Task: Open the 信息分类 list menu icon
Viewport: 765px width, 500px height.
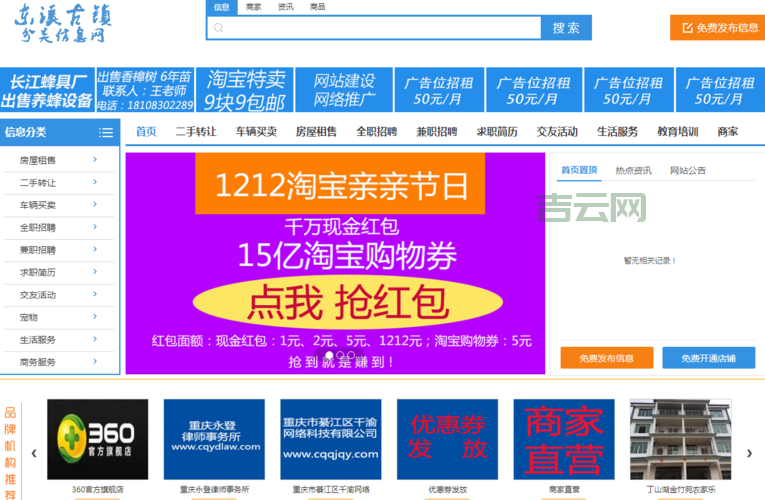Action: click(x=106, y=132)
